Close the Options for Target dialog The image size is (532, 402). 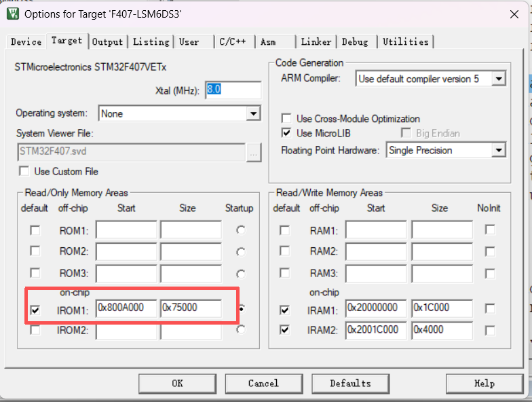click(514, 14)
